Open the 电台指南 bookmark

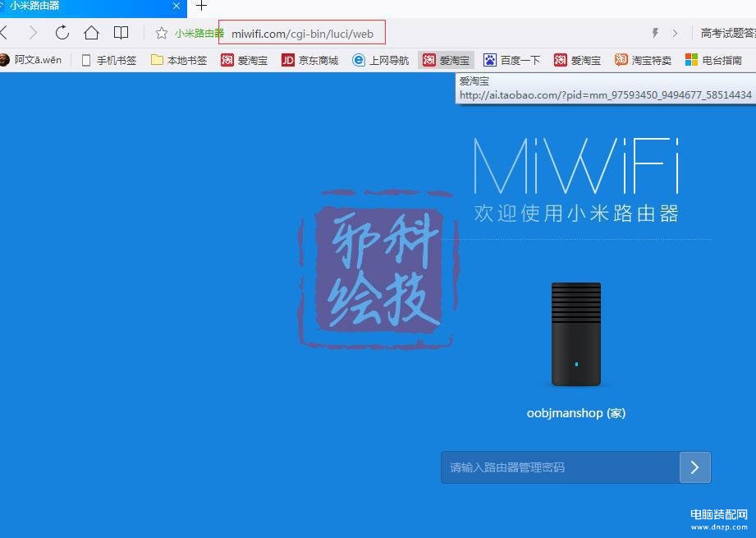click(714, 60)
